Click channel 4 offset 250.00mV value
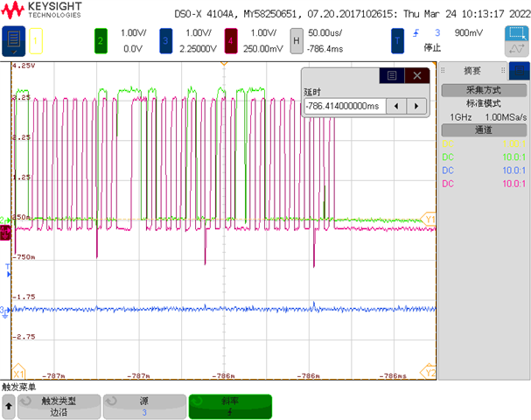The width and height of the screenshot is (531, 420). pyautogui.click(x=262, y=49)
